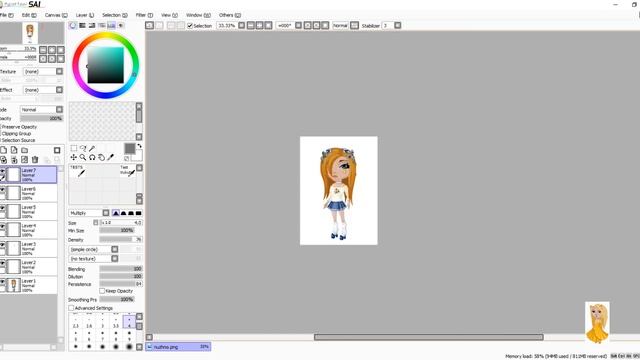Open the layer Mode Normal dropdown
The height and width of the screenshot is (360, 640).
pos(42,109)
